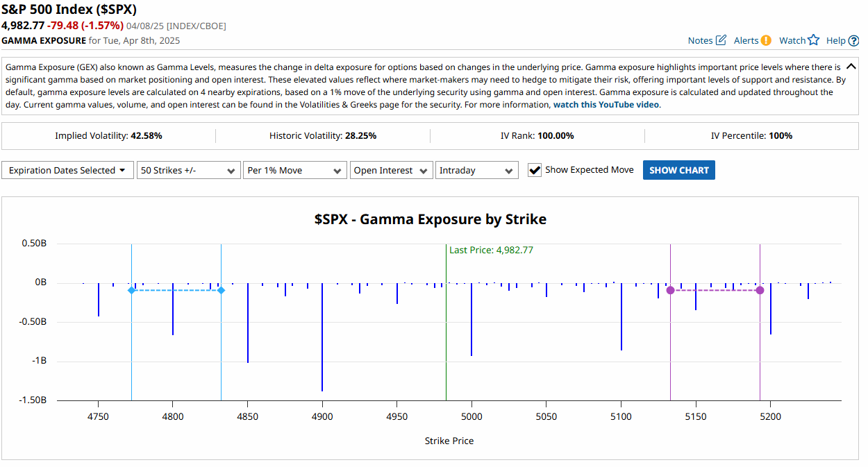The image size is (868, 467).
Task: Expand the Open Interest dropdown
Action: [x=391, y=170]
